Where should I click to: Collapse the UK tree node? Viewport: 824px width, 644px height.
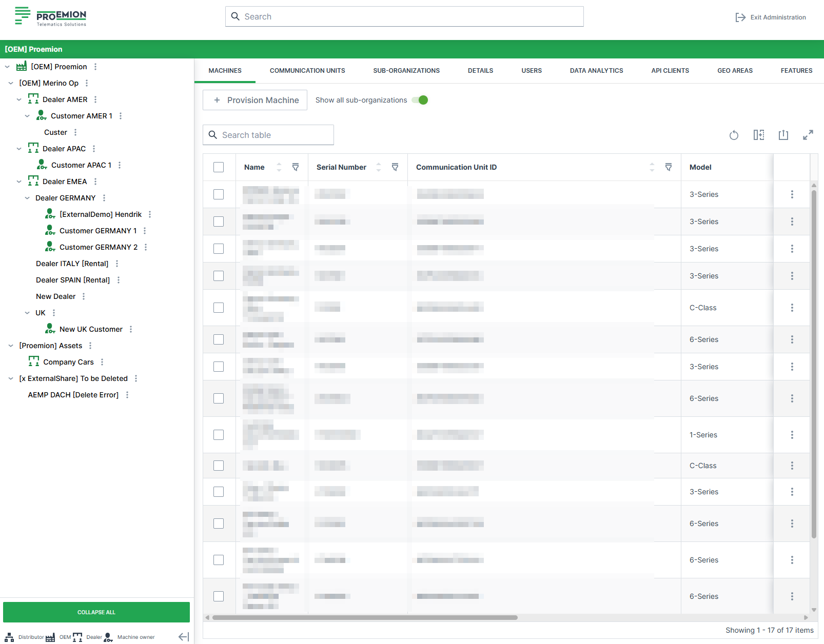point(27,313)
